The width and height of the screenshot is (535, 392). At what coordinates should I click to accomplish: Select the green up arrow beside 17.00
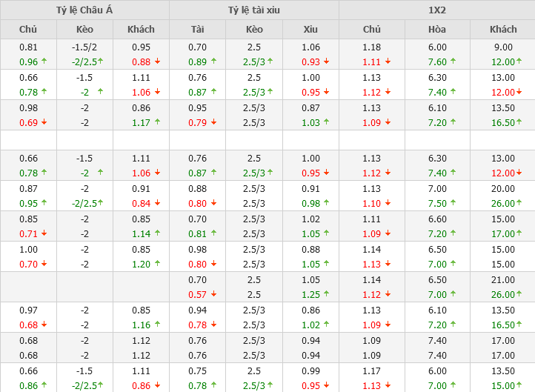click(x=519, y=233)
